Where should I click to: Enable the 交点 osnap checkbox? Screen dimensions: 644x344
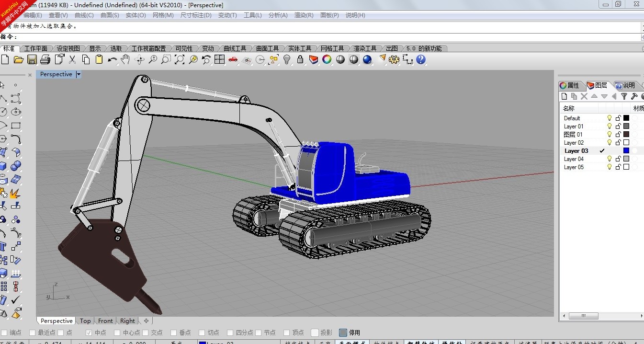click(x=146, y=333)
